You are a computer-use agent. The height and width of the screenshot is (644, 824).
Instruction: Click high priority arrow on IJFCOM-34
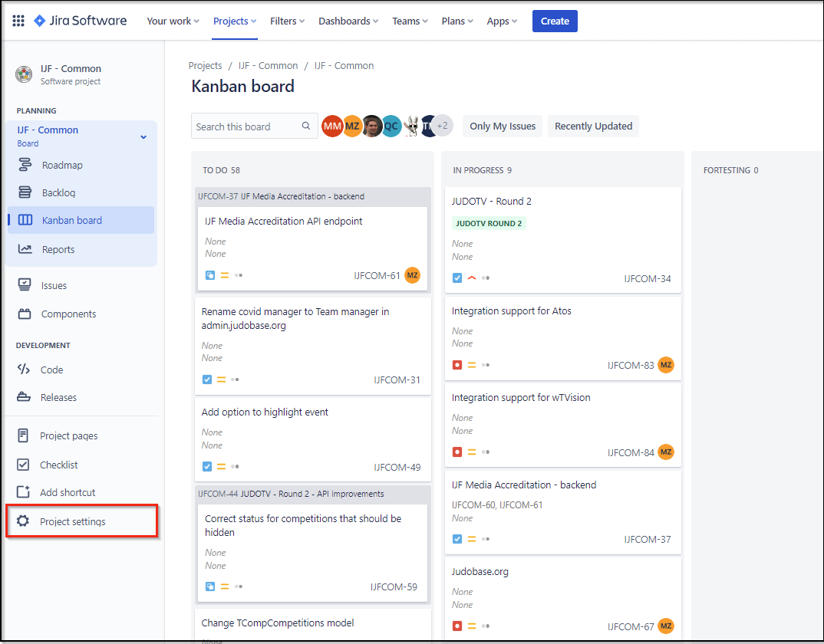[471, 278]
